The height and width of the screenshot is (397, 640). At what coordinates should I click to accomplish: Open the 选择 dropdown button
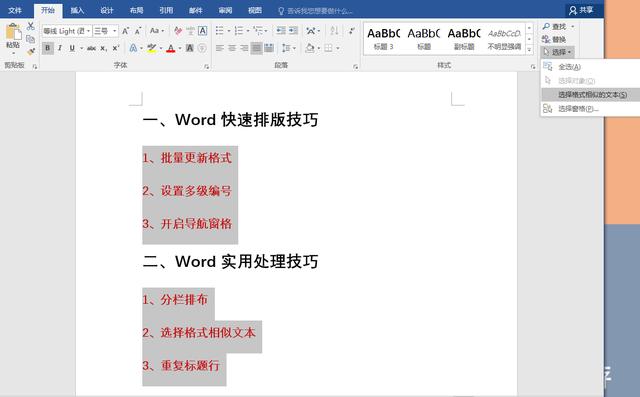click(558, 52)
